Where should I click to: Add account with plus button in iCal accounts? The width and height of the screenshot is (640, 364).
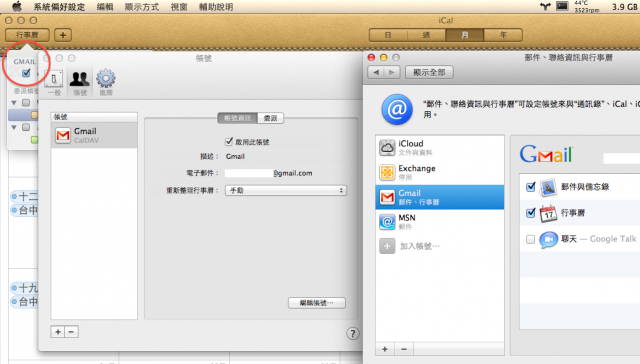pos(58,332)
